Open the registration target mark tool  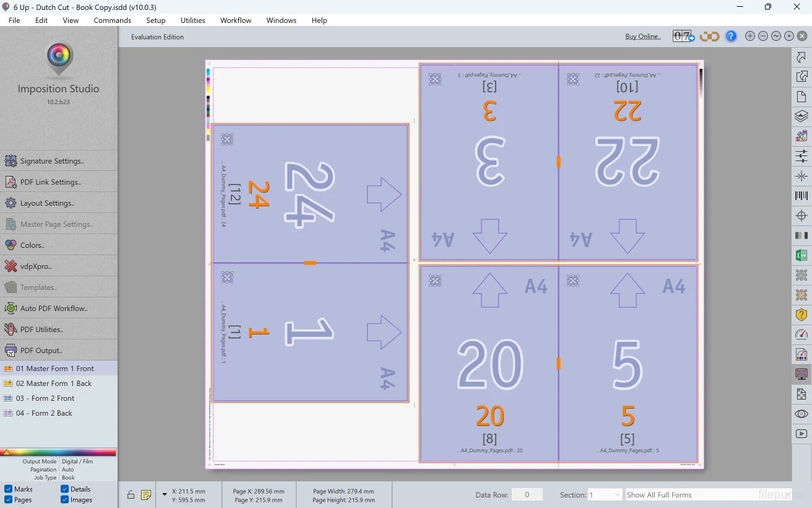(801, 216)
